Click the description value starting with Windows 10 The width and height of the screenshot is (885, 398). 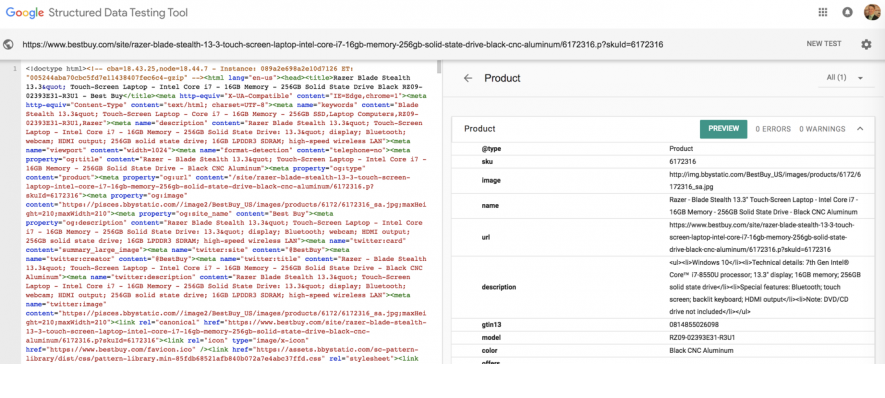[x=765, y=287]
